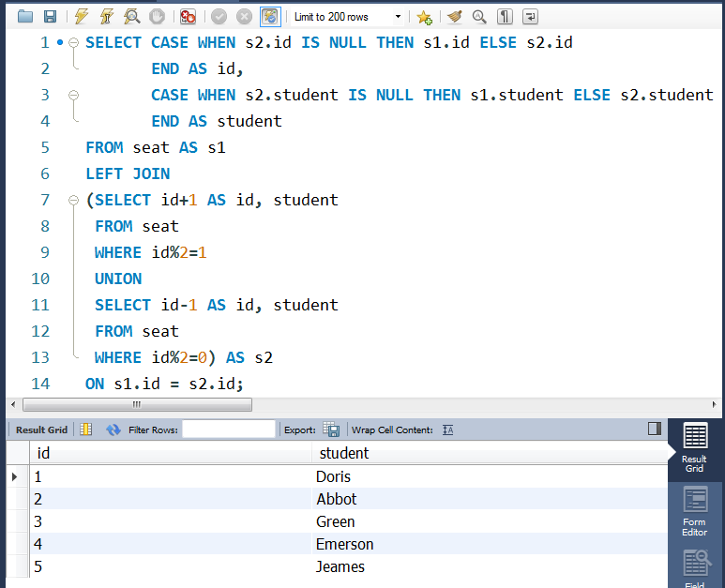725x588 pixels.
Task: Sort by the id column header
Action: pos(171,453)
